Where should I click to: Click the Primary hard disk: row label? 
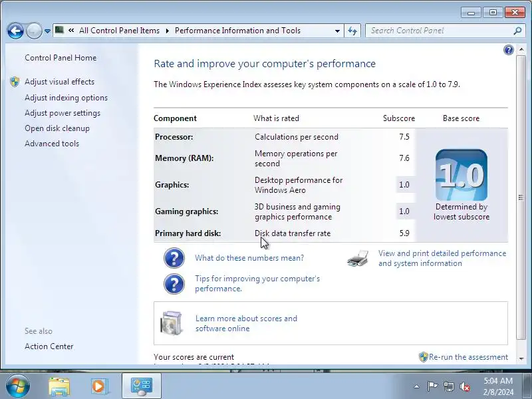click(x=188, y=233)
